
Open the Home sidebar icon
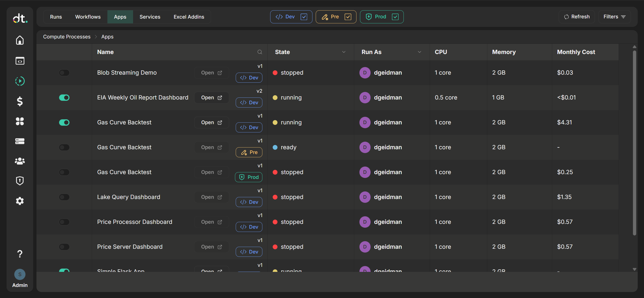(x=20, y=40)
